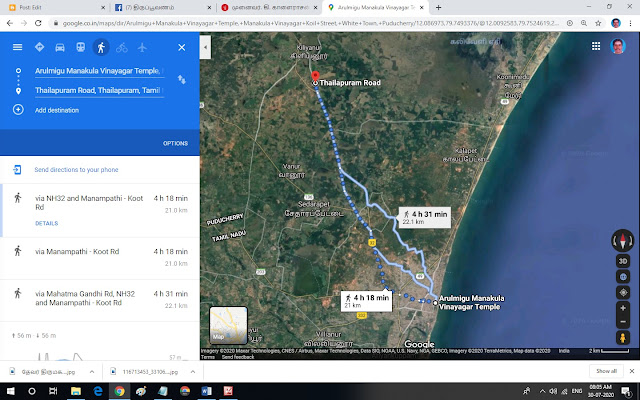Click ENG language indicator
Screen dimensions: 640x400
[576, 391]
